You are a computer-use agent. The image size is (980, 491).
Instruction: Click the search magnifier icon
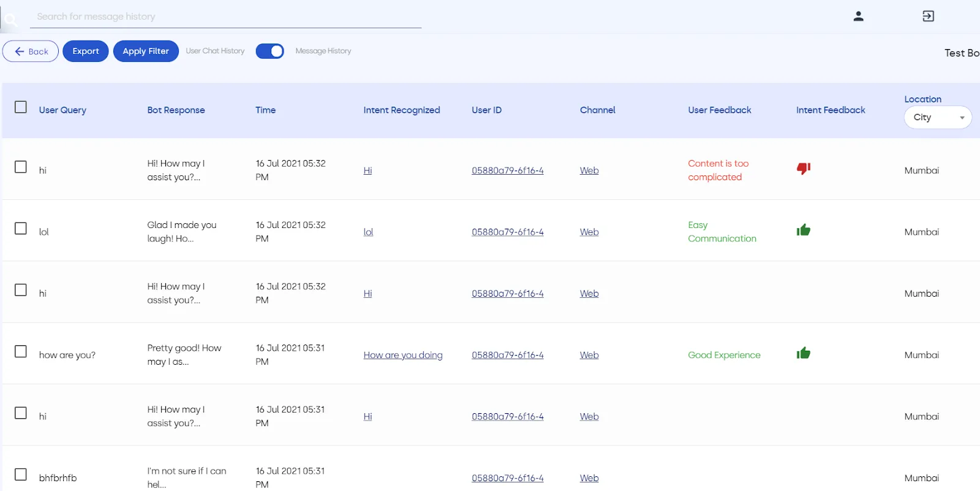(x=10, y=20)
